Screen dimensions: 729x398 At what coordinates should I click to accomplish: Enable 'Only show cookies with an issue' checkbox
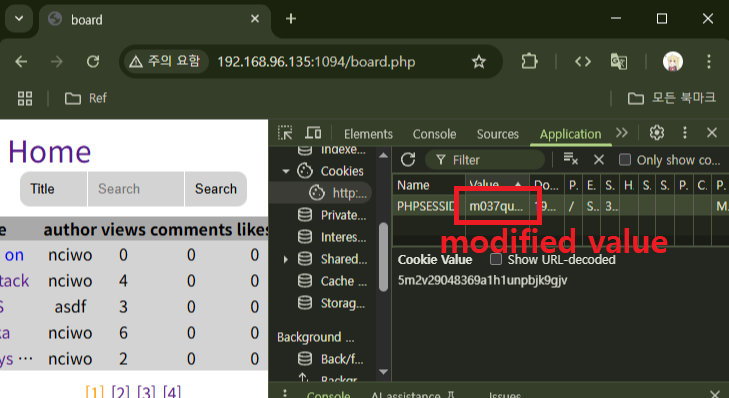tap(625, 160)
